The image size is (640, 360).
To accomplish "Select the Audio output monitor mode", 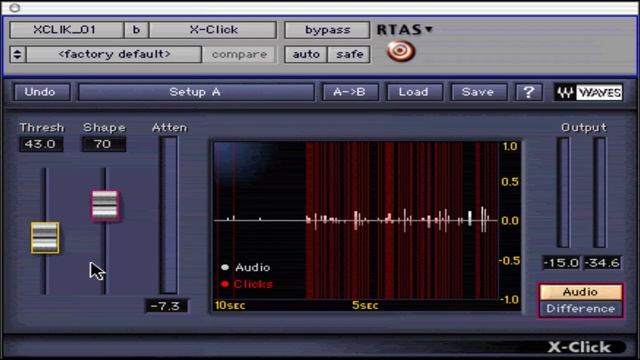I will pos(580,292).
